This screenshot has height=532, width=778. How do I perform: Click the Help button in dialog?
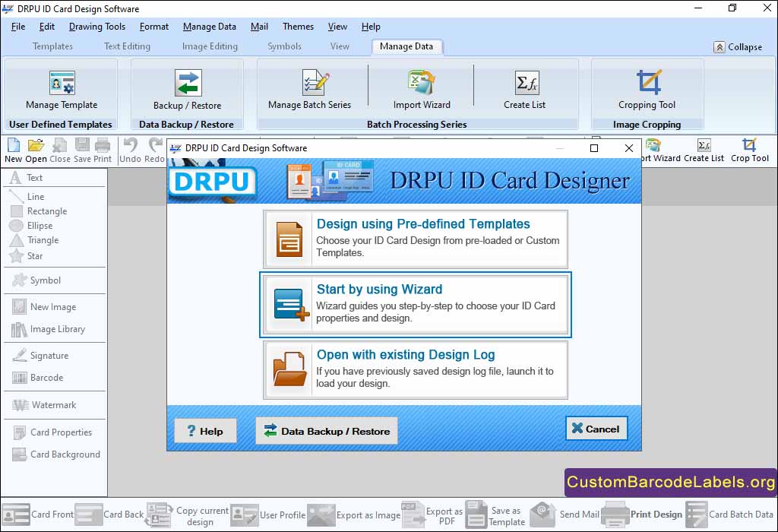click(205, 431)
